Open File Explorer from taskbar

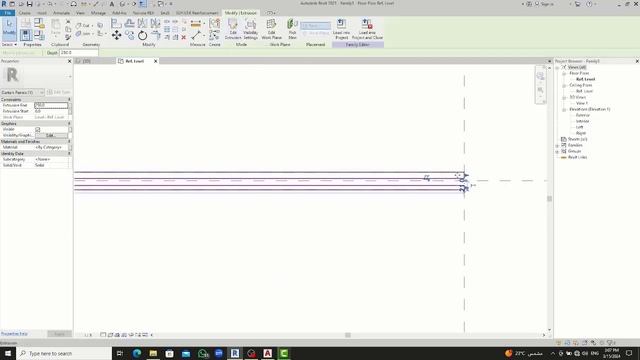(x=153, y=353)
